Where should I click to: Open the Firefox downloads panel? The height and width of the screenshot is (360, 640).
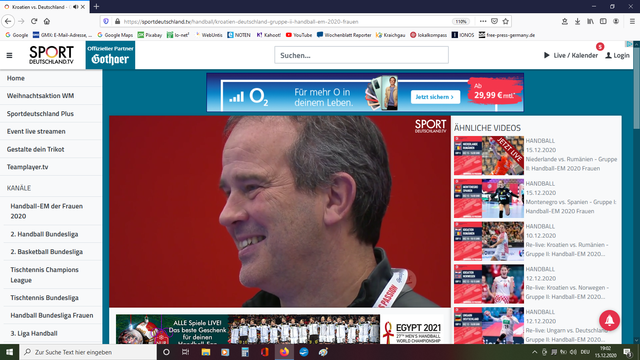pyautogui.click(x=578, y=21)
